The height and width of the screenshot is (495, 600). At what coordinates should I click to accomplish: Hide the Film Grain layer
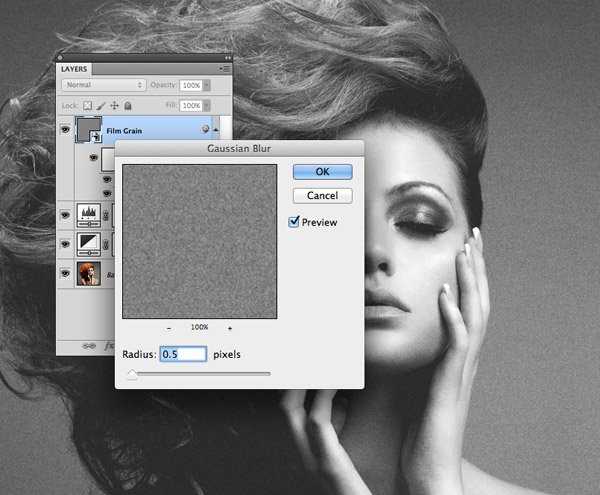point(66,130)
